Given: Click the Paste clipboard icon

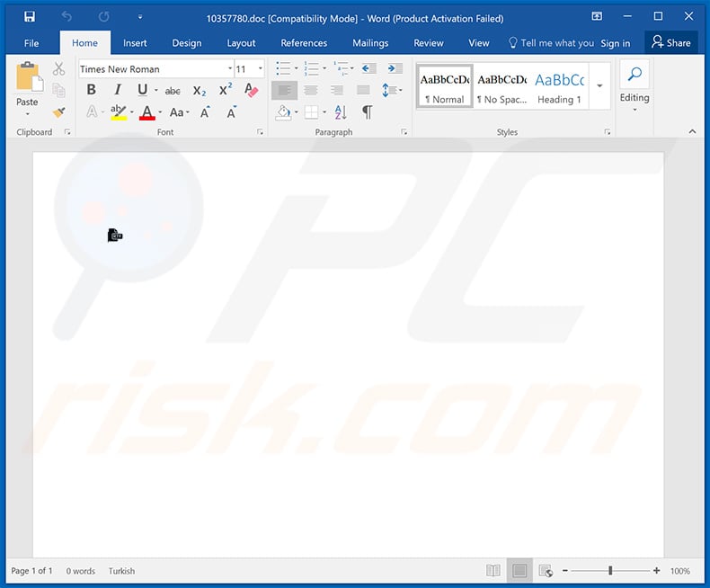Looking at the screenshot, I should [29, 76].
